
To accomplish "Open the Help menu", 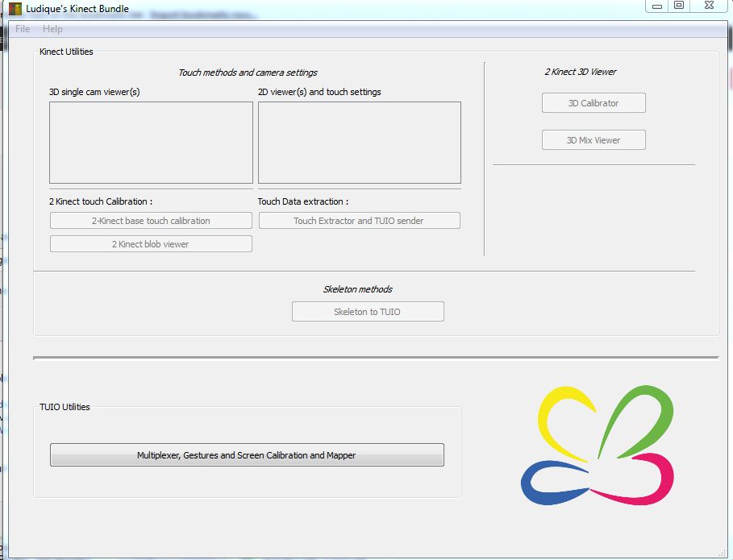I will 52,29.
